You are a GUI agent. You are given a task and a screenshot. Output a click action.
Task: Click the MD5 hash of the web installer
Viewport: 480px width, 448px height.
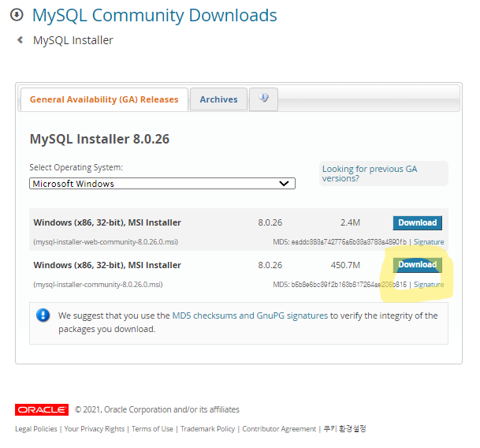coord(348,242)
